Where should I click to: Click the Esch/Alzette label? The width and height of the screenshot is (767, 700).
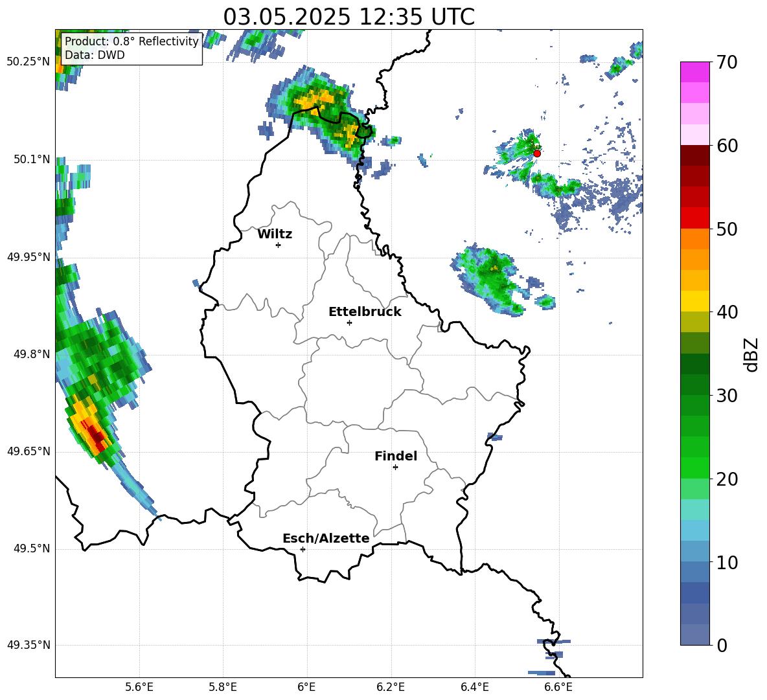(326, 539)
